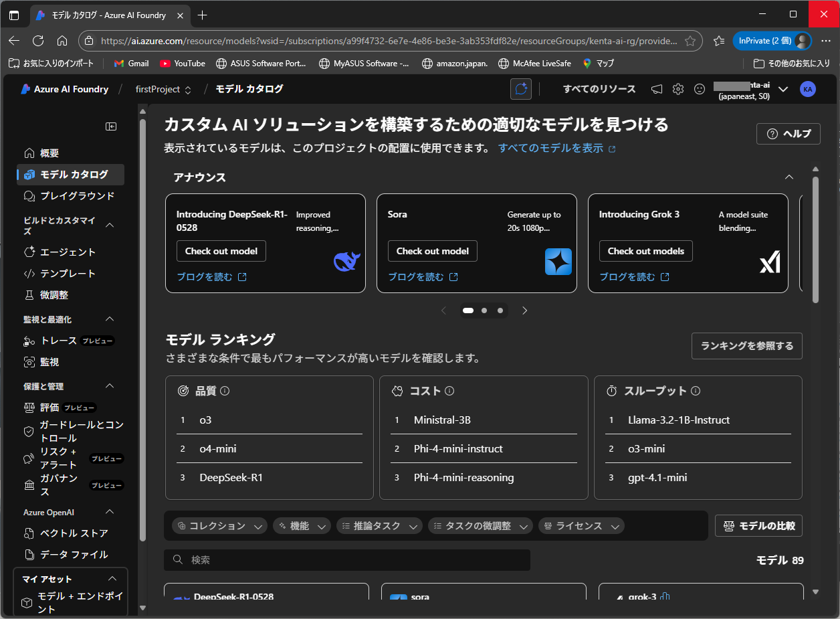
Task: Click the 品質 info icon
Action: point(225,391)
